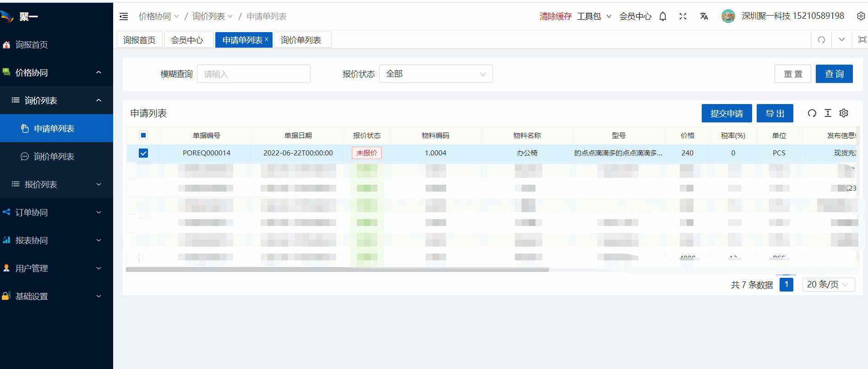The height and width of the screenshot is (369, 868).
Task: Uncheck the POREQ000014 row checkbox
Action: point(143,153)
